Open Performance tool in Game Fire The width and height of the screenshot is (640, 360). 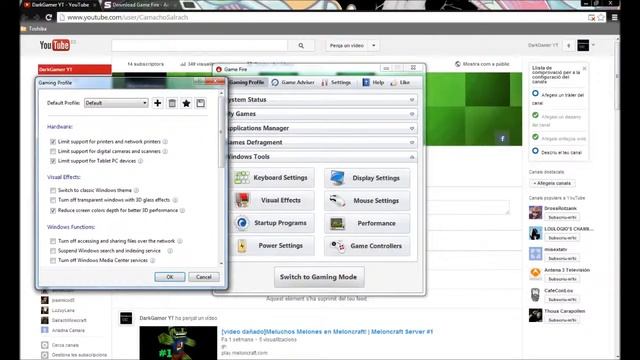point(367,223)
